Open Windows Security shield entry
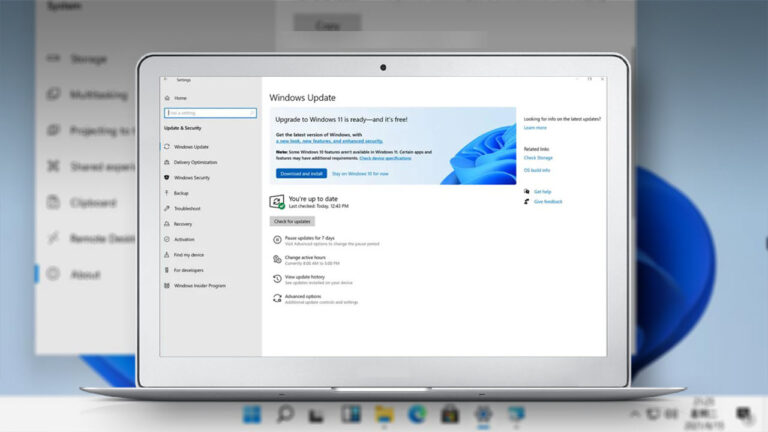768x432 pixels. [x=187, y=178]
